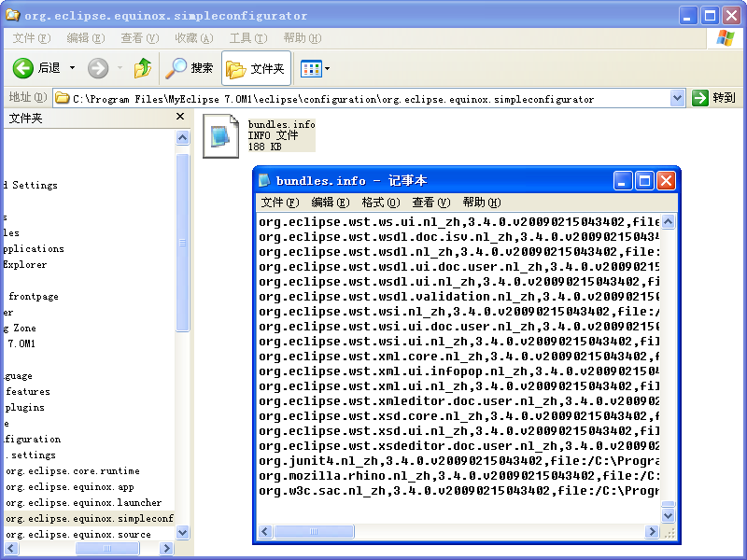The image size is (747, 560).
Task: Close the Folders side pane
Action: point(181,118)
